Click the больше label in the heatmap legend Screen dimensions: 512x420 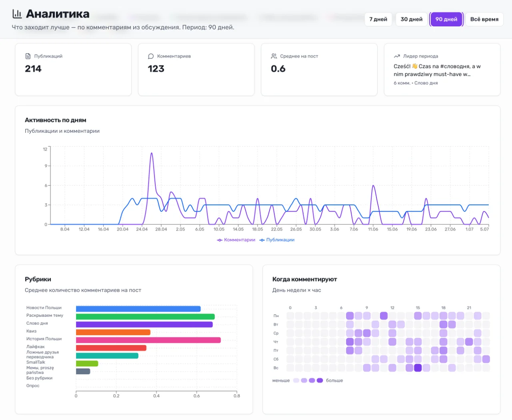(x=334, y=380)
